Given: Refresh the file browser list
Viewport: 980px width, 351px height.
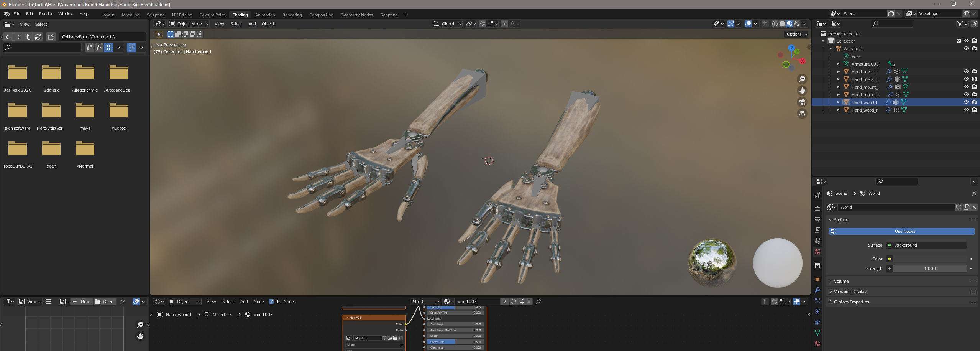Looking at the screenshot, I should [x=38, y=37].
